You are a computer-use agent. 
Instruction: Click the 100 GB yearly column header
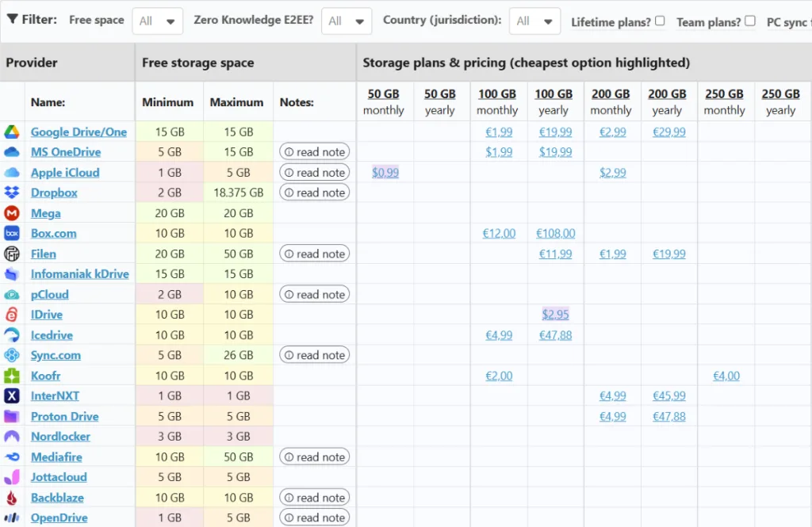[553, 102]
